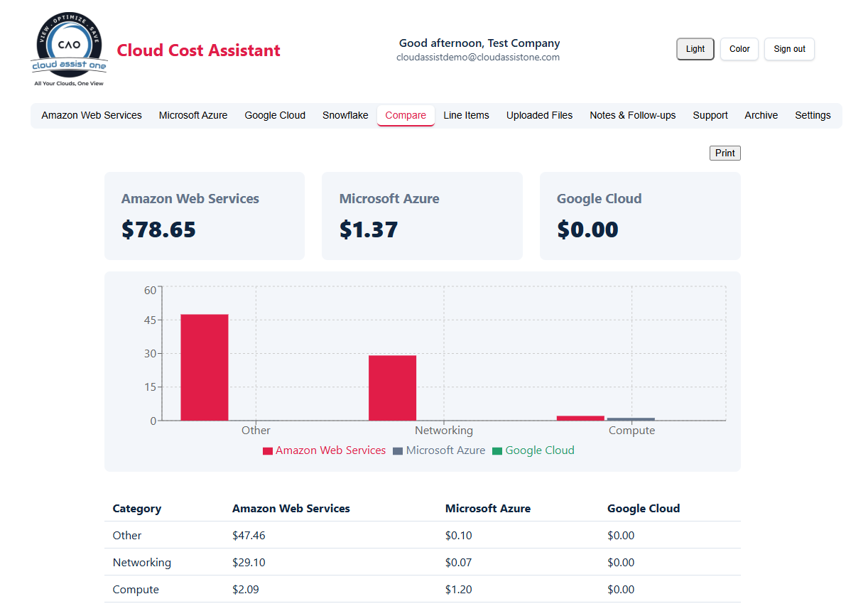This screenshot has height=616, width=868.
Task: Click the Microsoft Azure column header
Action: 488,509
